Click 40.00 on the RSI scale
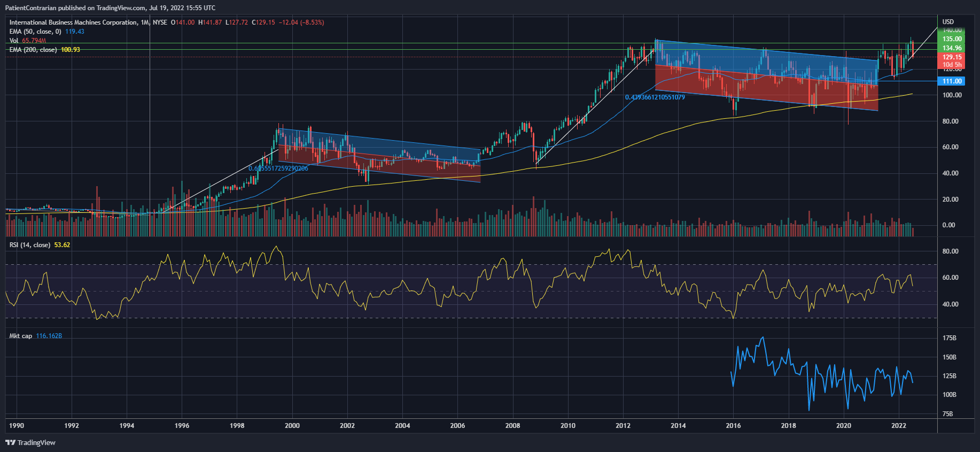Viewport: 980px width, 452px height. 950,304
